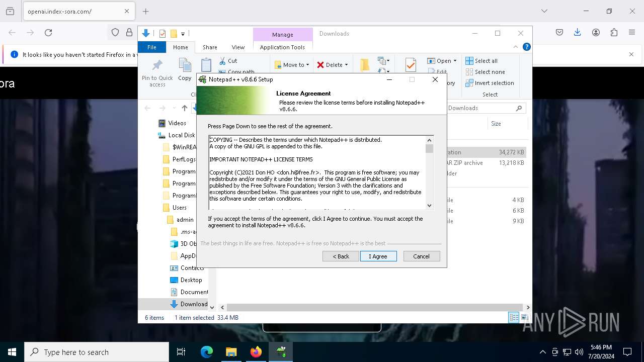Open the Application Tools tab

pyautogui.click(x=282, y=47)
